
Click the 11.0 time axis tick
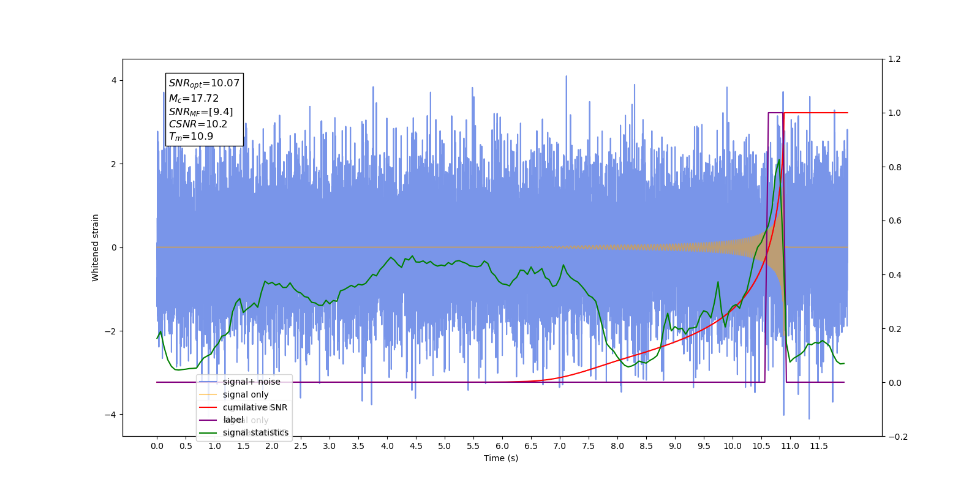[x=790, y=446]
